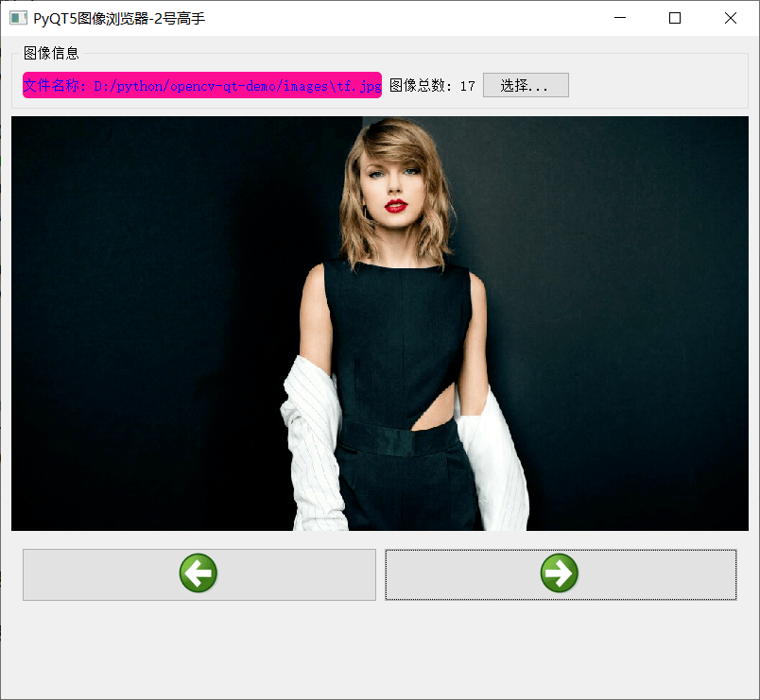Click the circular green forward arrow graphic

(x=561, y=572)
